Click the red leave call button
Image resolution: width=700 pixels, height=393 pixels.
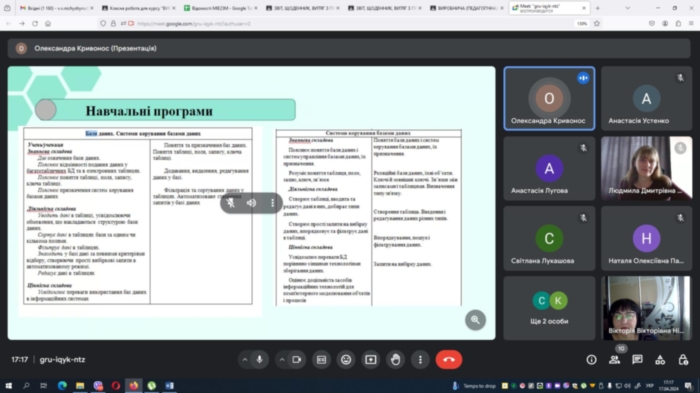449,360
